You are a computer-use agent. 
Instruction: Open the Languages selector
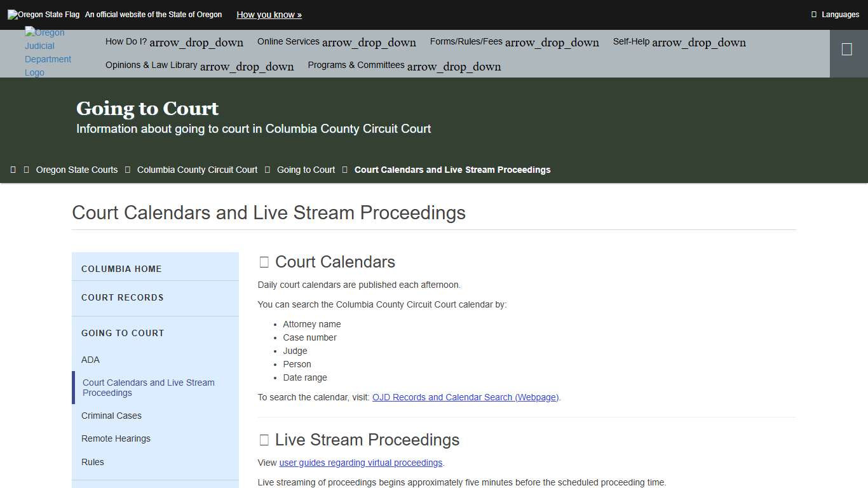[x=834, y=14]
